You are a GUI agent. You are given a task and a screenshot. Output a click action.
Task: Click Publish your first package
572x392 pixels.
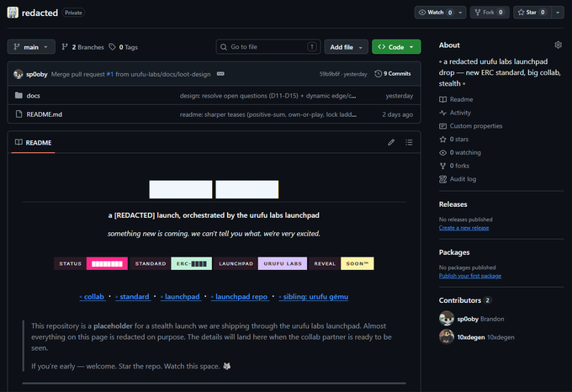470,276
